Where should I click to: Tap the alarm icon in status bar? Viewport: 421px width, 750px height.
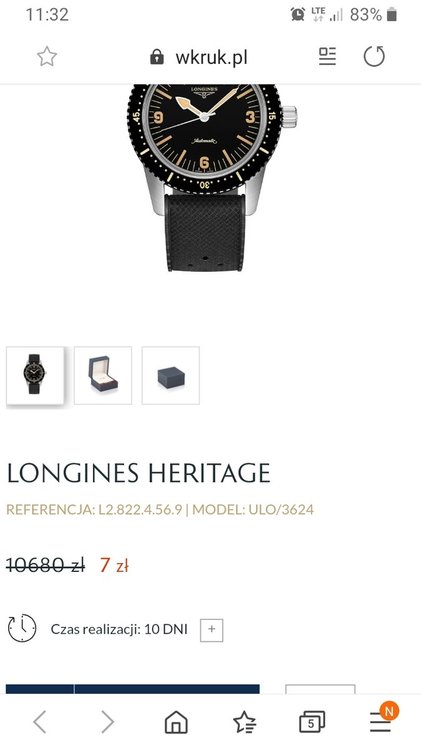298,14
